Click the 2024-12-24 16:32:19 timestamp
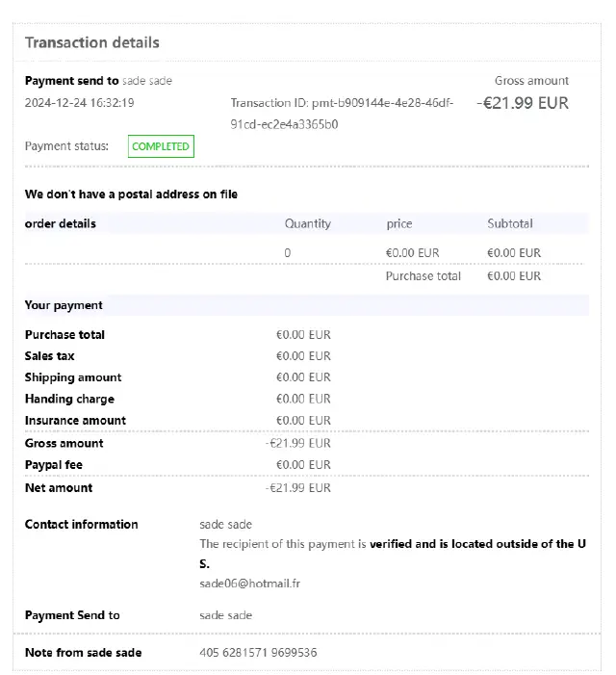This screenshot has height=675, width=616. (x=79, y=103)
